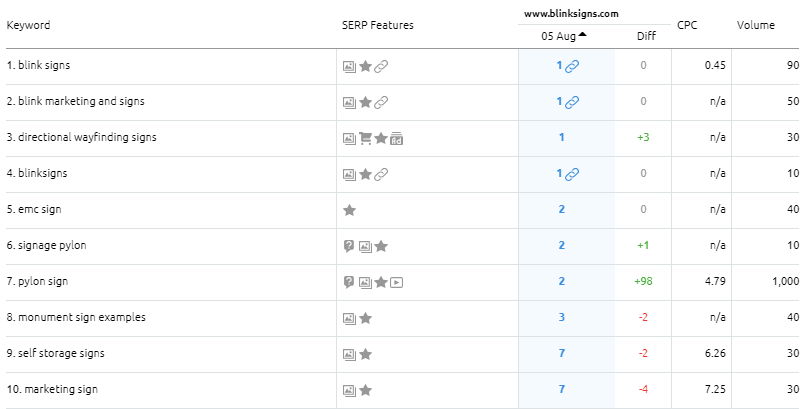Click position 3 for monument sign examples
The width and height of the screenshot is (807, 409).
click(561, 318)
